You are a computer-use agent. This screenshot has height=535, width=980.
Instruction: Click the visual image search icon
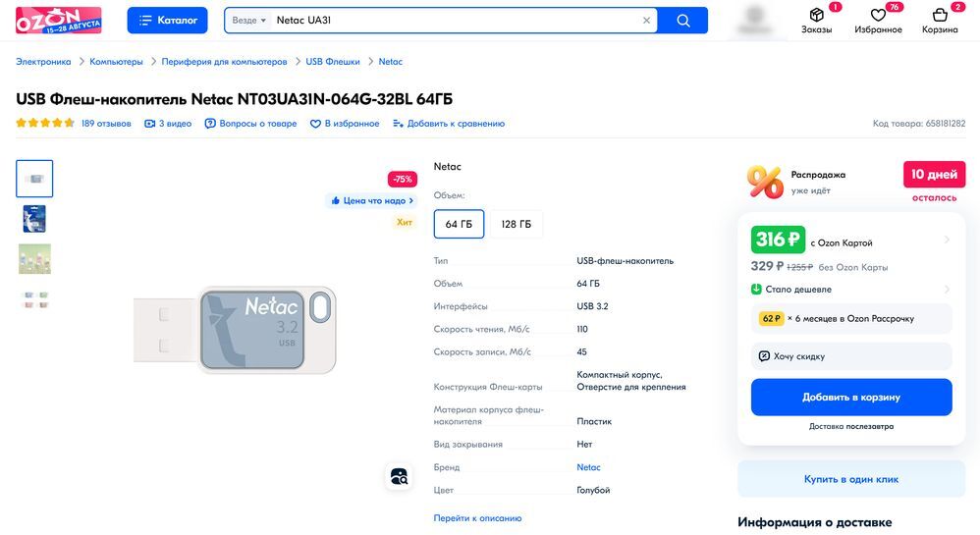pos(399,476)
